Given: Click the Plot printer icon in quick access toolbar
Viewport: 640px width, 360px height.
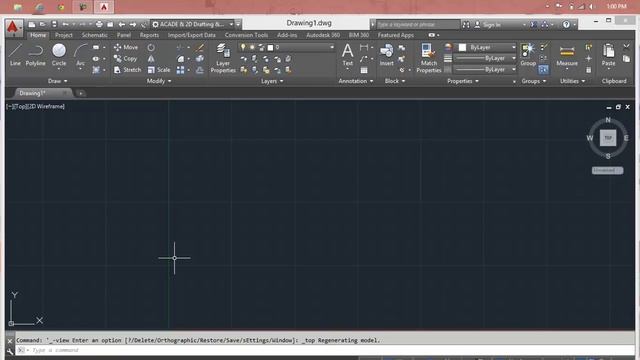Looking at the screenshot, I should coord(99,24).
